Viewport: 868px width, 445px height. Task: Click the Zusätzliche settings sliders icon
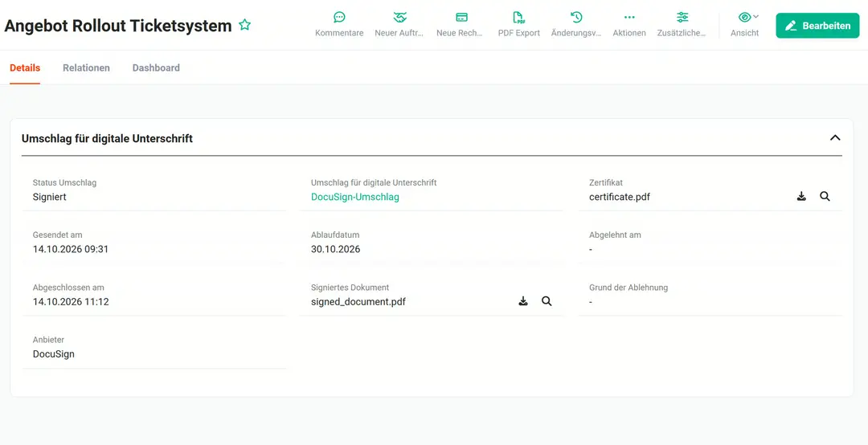pos(682,17)
